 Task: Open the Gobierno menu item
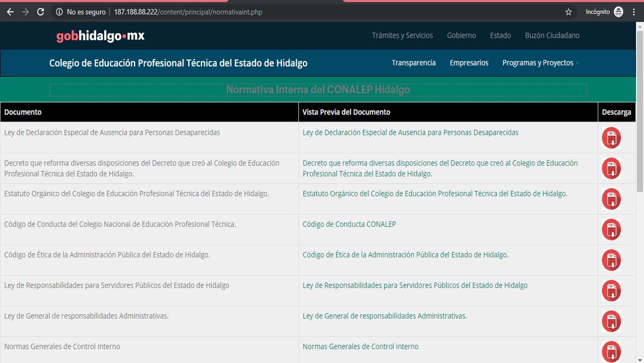[462, 35]
